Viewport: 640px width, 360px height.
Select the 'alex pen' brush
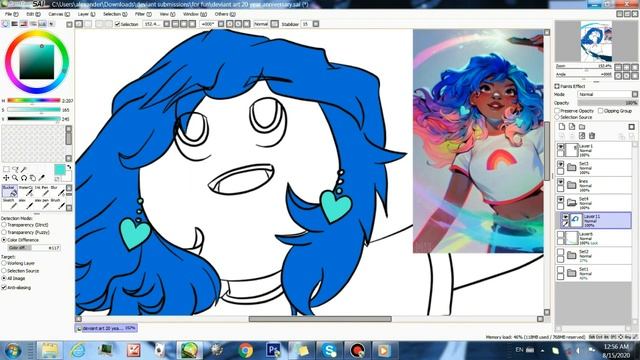point(41,203)
